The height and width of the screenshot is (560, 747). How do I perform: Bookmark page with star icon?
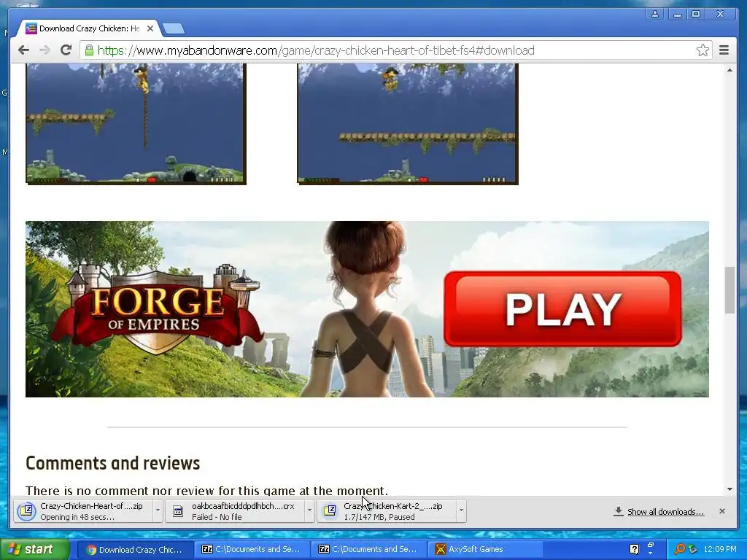703,50
